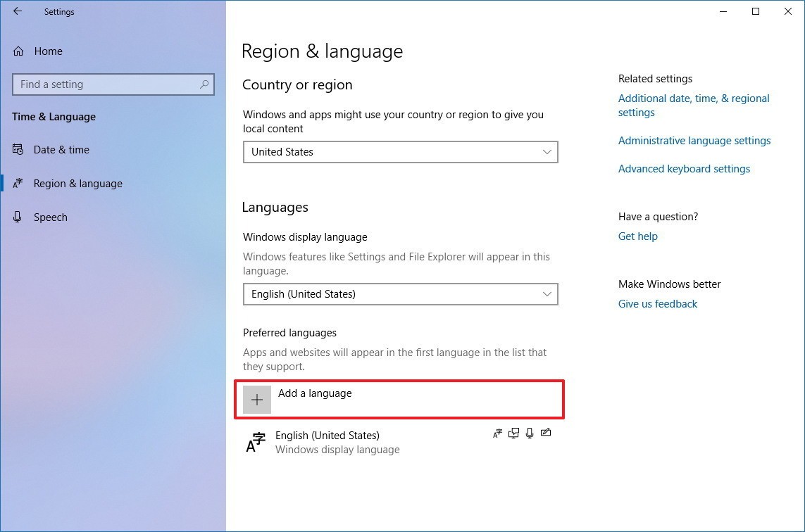The height and width of the screenshot is (532, 805).
Task: Click the handwriting feature icon
Action: click(546, 433)
